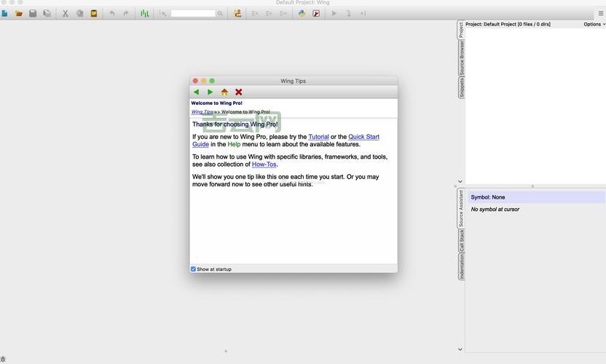Click the red X icon in Wing Tips toolbar

pos(238,92)
